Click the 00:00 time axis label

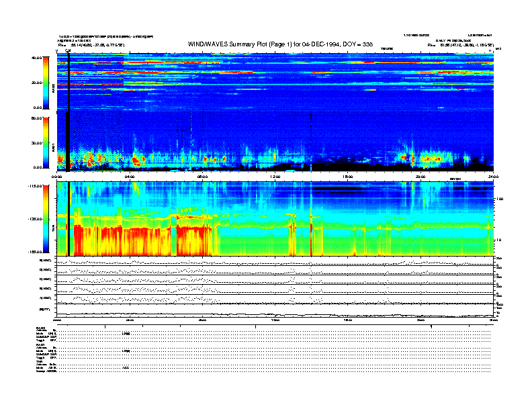point(58,177)
